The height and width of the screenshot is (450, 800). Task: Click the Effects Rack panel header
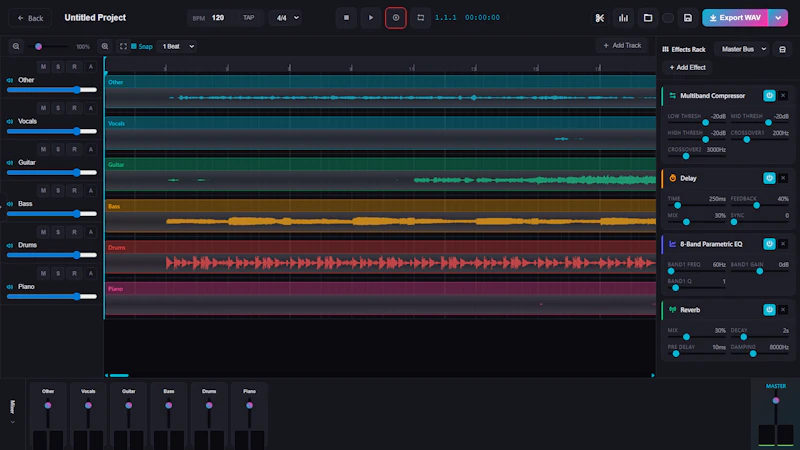point(684,49)
